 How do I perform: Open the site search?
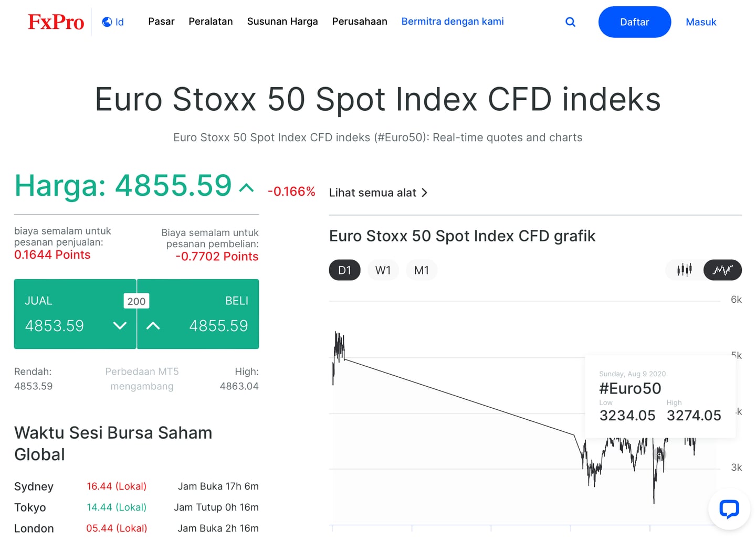coord(570,22)
